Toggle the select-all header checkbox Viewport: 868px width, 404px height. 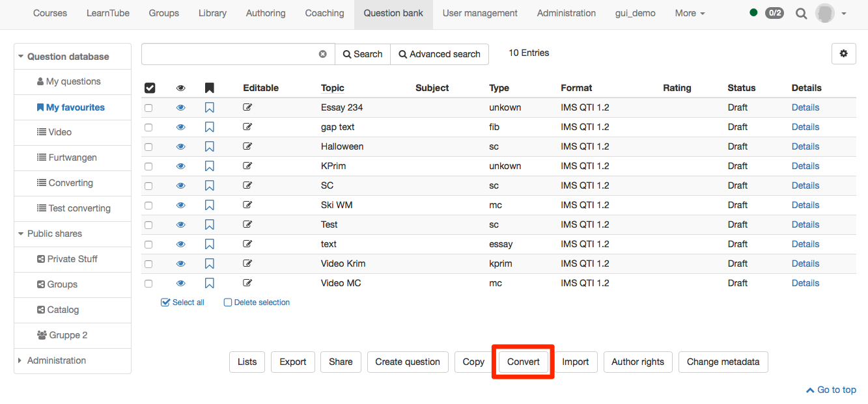[150, 88]
